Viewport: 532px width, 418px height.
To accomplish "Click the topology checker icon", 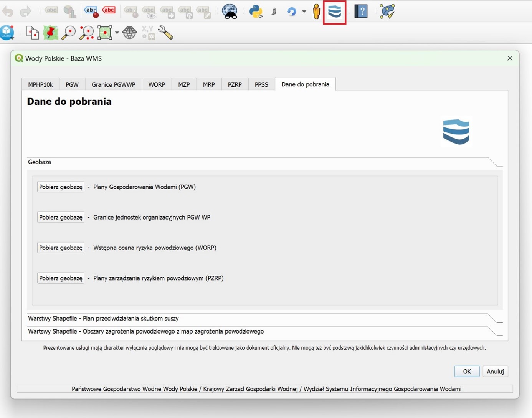I will (387, 12).
